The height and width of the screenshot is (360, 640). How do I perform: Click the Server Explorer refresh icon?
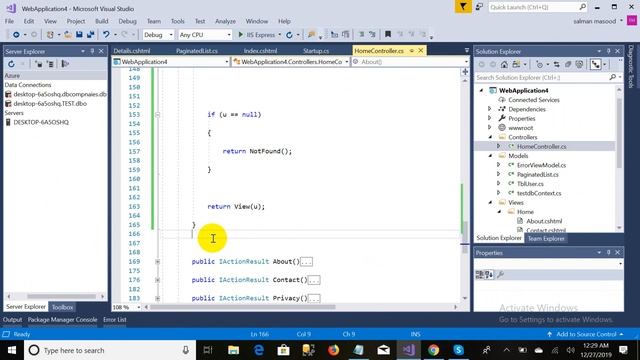[x=11, y=64]
